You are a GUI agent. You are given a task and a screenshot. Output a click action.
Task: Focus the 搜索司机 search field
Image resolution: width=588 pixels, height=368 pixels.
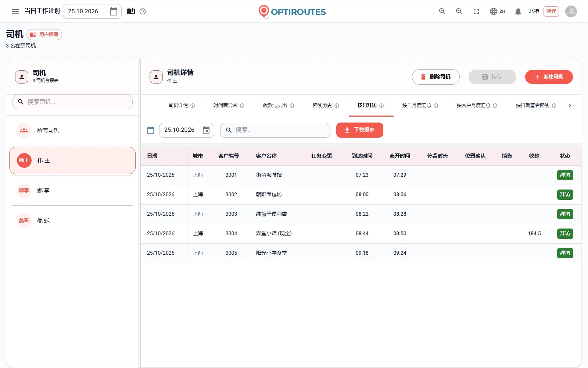[x=72, y=102]
